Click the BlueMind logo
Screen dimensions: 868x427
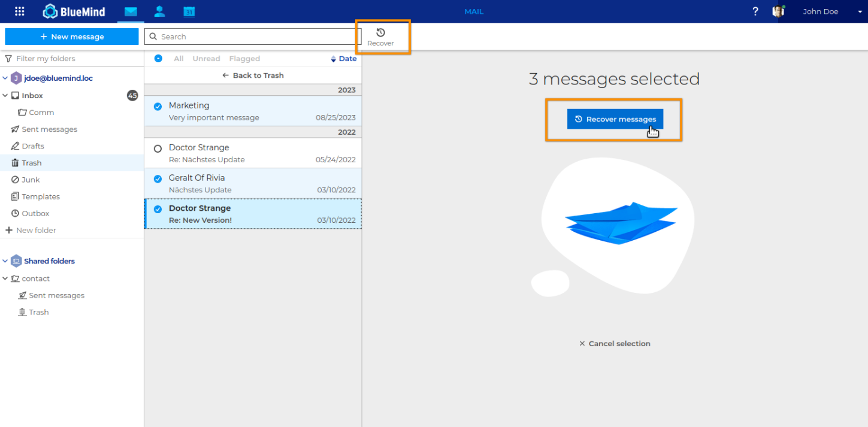pos(74,11)
